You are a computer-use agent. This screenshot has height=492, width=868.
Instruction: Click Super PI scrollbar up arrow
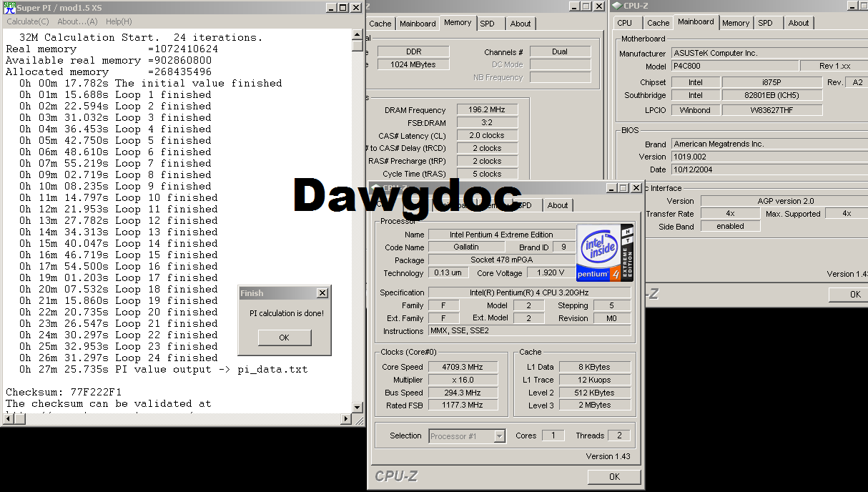tap(357, 35)
